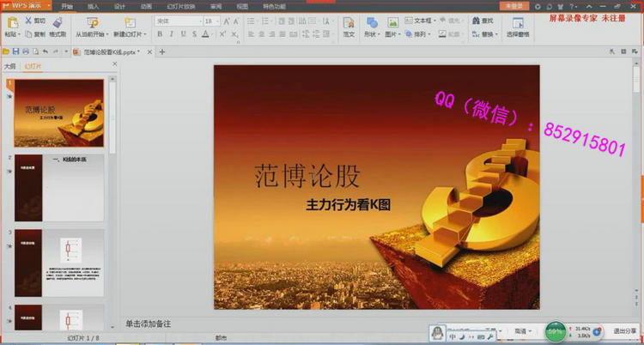644x345 pixels.
Task: Open the Selection Pane (选择窗格)
Action: point(518,22)
